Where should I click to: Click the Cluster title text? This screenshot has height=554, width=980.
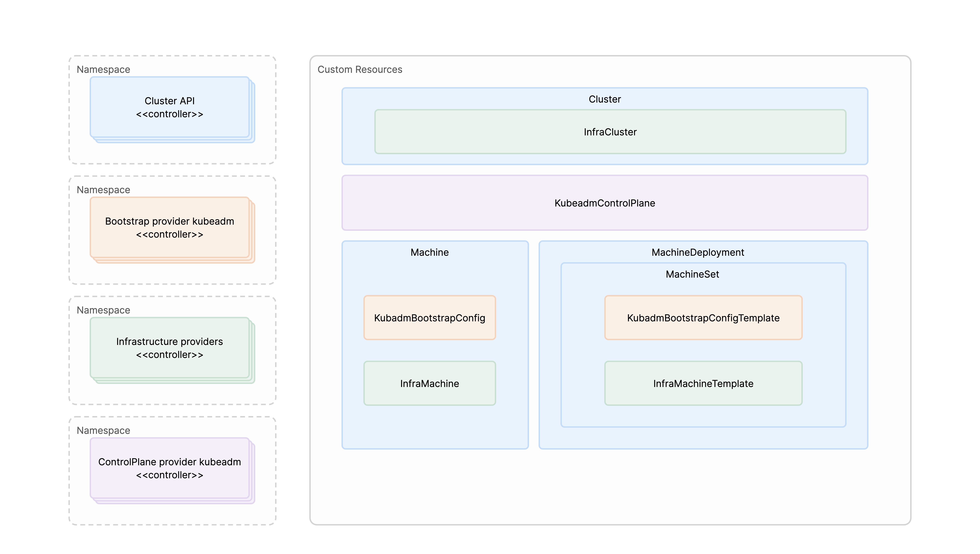pos(605,99)
